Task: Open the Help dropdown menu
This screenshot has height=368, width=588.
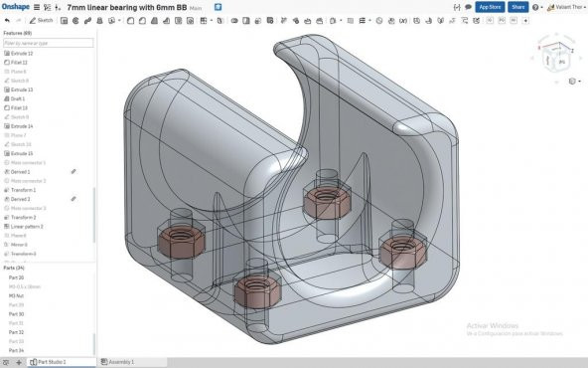Action: pyautogui.click(x=537, y=7)
